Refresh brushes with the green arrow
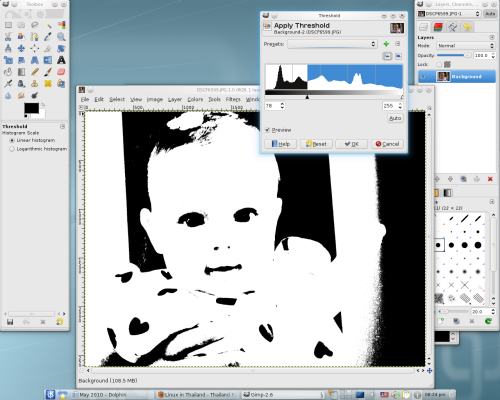 pyautogui.click(x=488, y=321)
